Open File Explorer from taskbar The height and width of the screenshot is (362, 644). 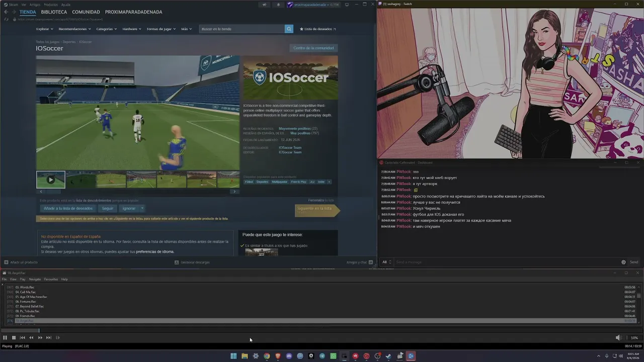pos(245,356)
